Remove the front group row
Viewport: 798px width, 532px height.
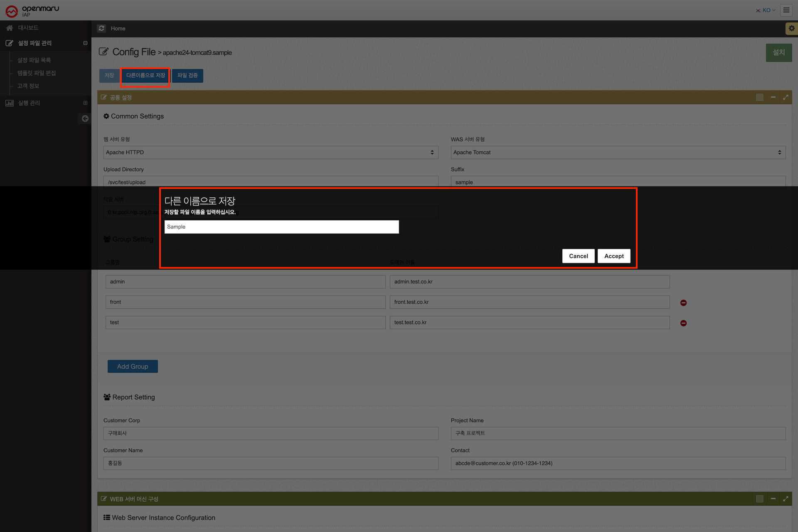coord(683,303)
